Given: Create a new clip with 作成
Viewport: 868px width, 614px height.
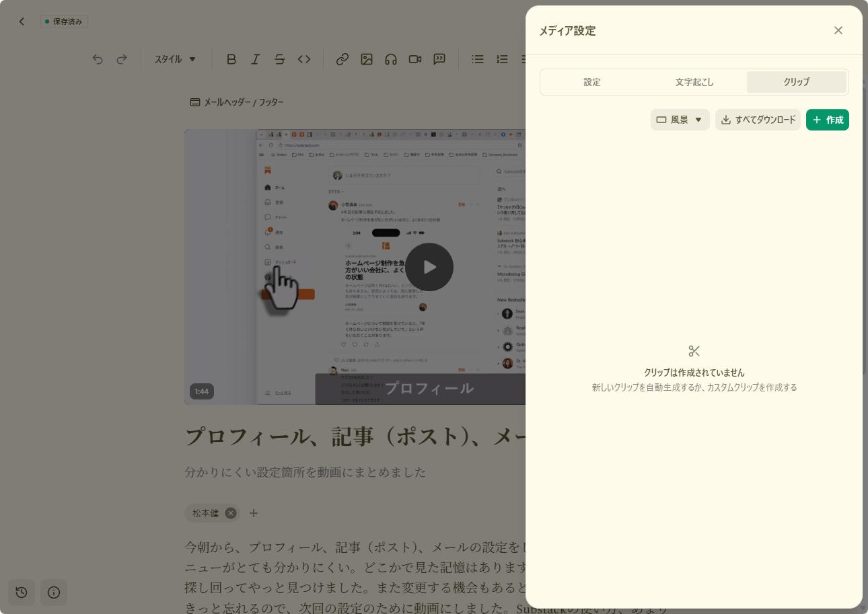Looking at the screenshot, I should [x=828, y=120].
